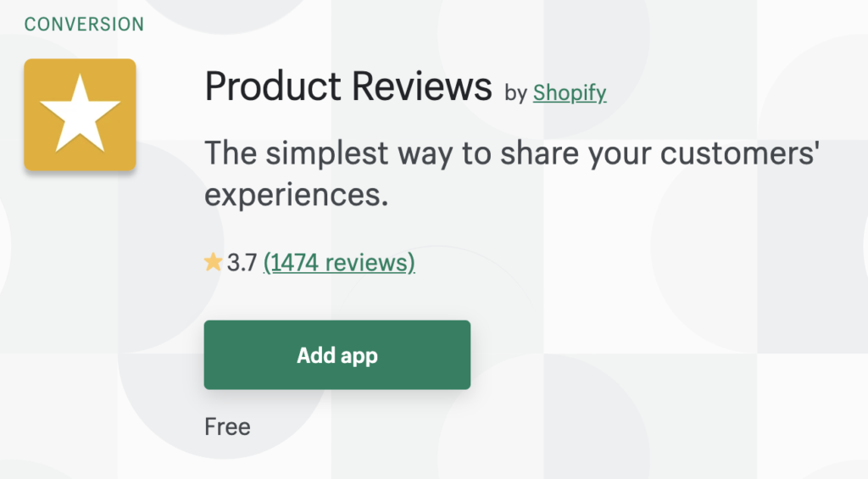Click the white star inside the app icon

pos(80,113)
